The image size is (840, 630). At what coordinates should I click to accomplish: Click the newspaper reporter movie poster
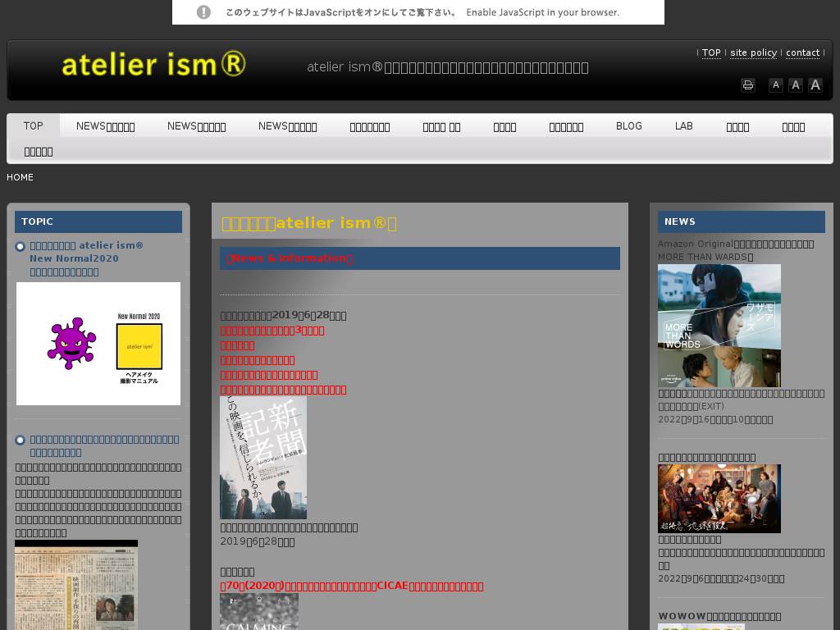[x=263, y=458]
